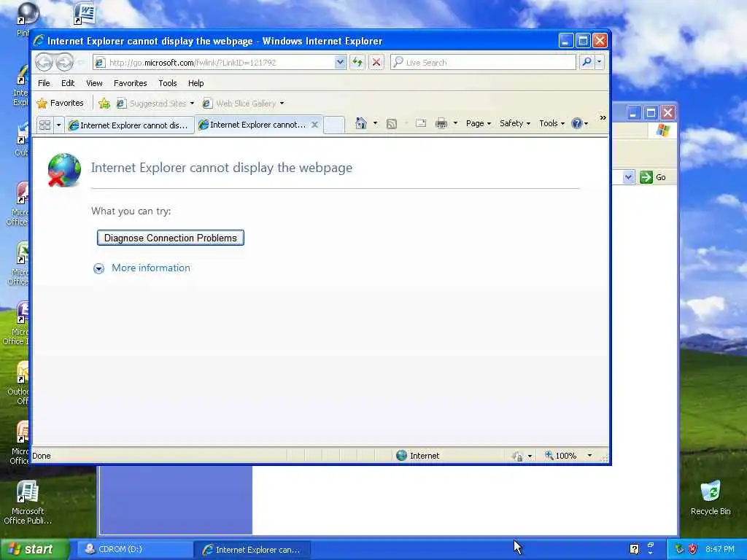The image size is (747, 560).
Task: Click the red shield security tray icon
Action: 693,549
